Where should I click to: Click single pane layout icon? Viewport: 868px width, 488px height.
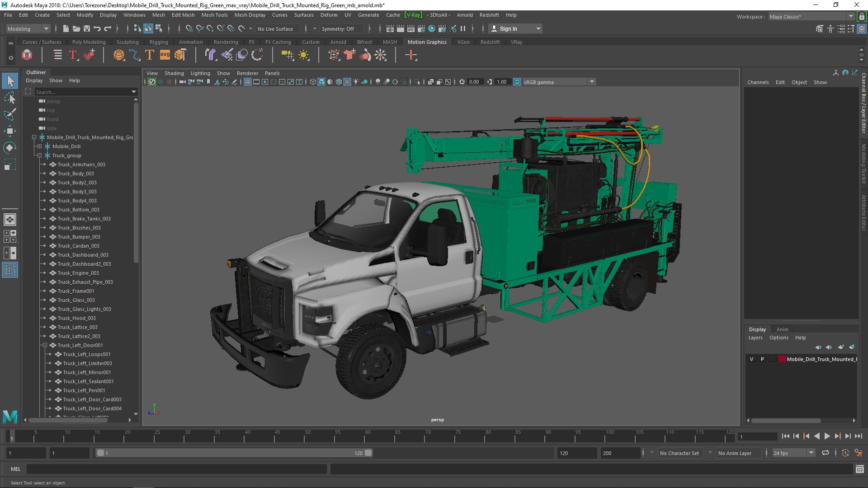[10, 220]
